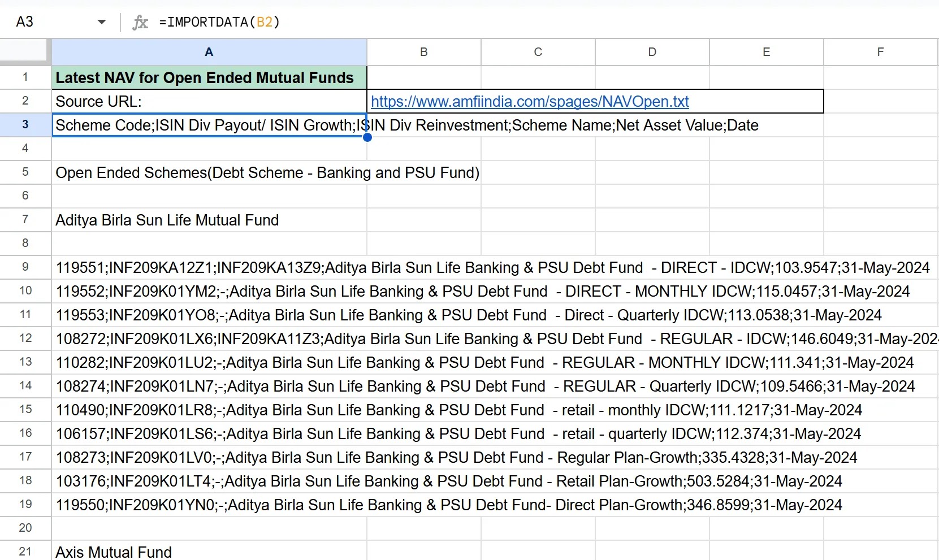Select row 3 header
This screenshot has width=939, height=560.
pyautogui.click(x=25, y=125)
